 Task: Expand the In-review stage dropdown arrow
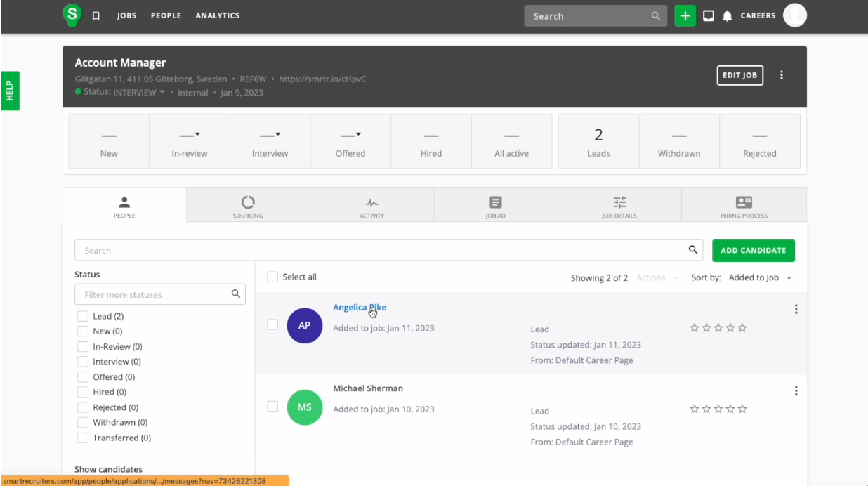point(197,134)
